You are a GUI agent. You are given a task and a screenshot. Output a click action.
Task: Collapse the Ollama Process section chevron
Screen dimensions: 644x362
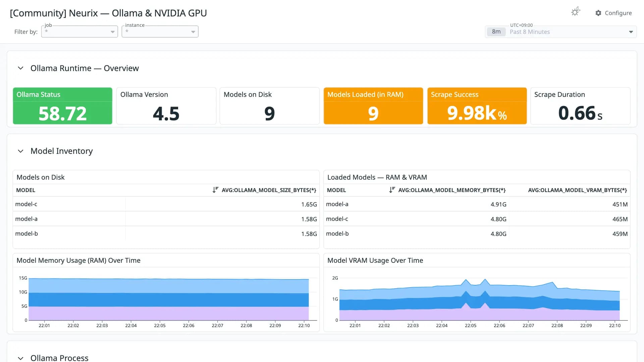coord(20,358)
